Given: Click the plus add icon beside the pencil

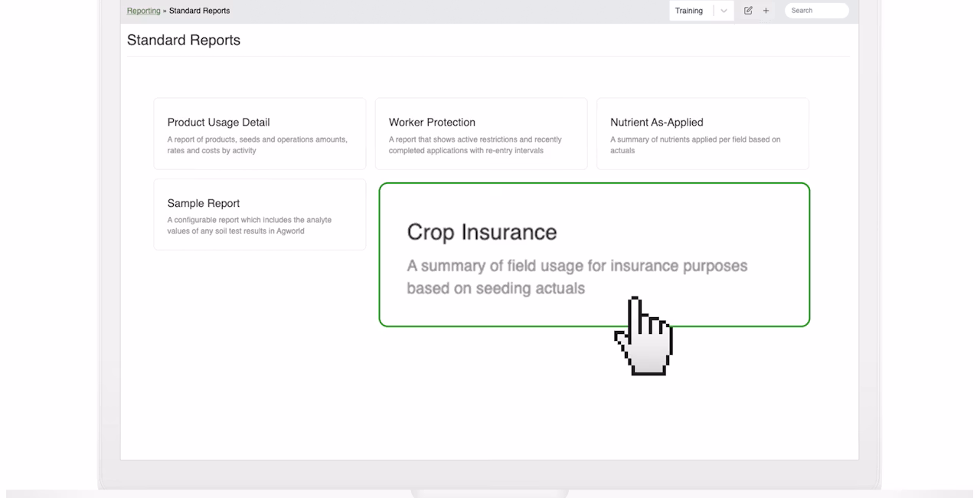Looking at the screenshot, I should 766,11.
